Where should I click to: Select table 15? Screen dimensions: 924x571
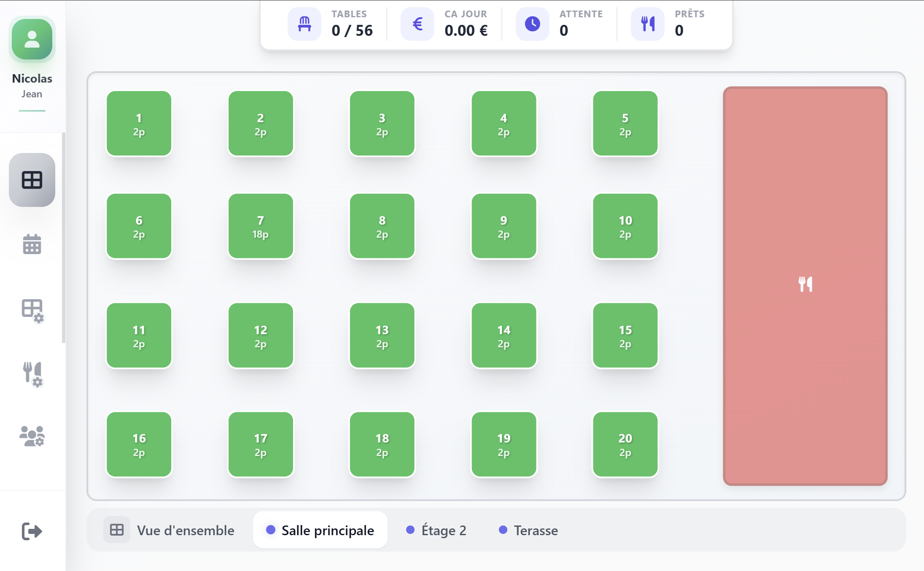pyautogui.click(x=625, y=335)
